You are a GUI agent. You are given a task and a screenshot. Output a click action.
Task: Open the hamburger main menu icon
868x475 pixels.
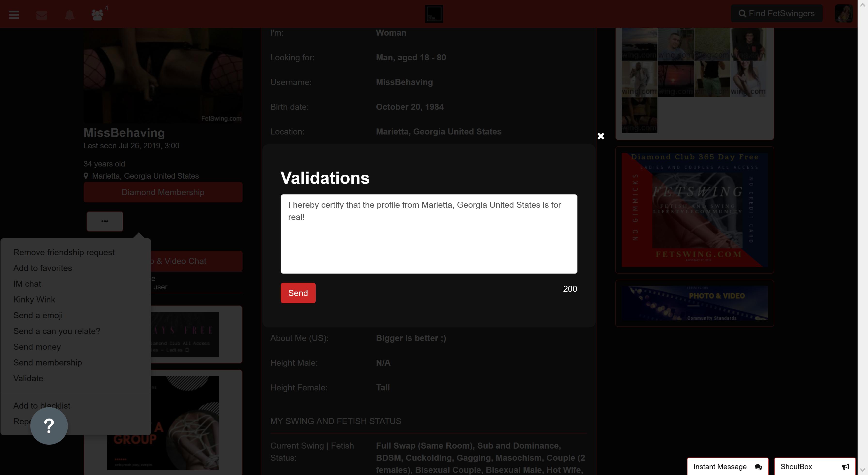[14, 15]
